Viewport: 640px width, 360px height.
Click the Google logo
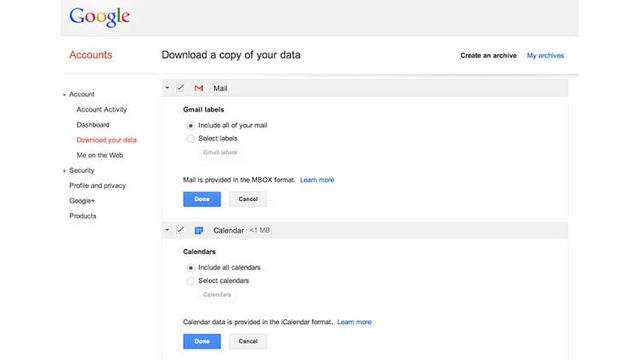click(100, 17)
